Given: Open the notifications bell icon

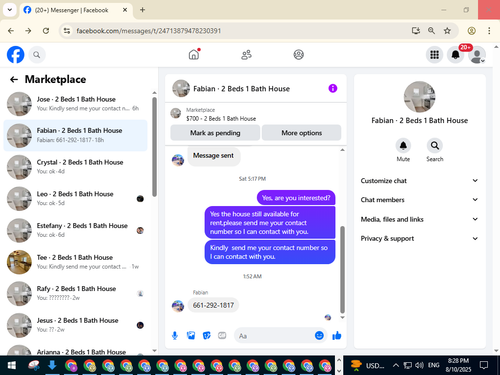Looking at the screenshot, I should click(x=455, y=55).
